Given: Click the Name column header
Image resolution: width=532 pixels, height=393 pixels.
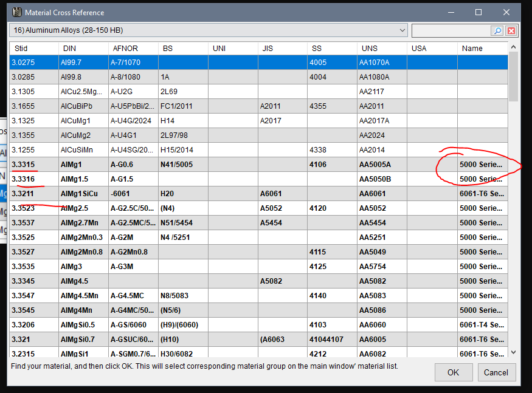Looking at the screenshot, I should (x=482, y=49).
